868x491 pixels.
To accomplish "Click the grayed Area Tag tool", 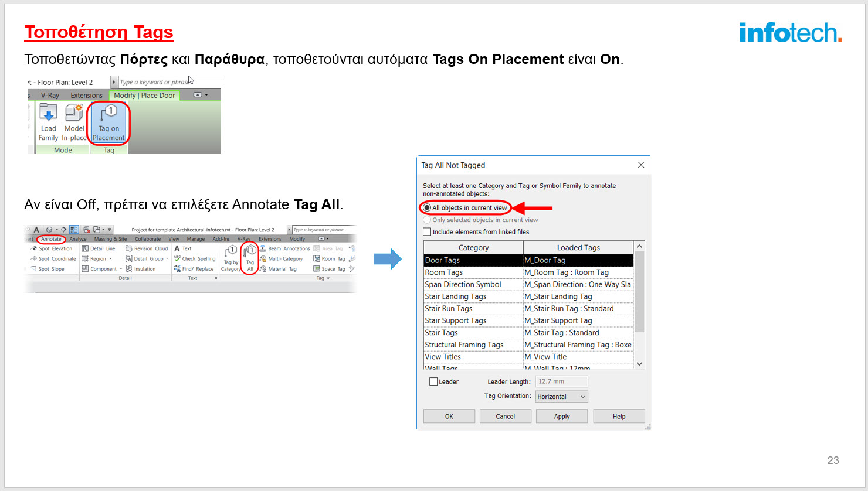I will (x=328, y=248).
